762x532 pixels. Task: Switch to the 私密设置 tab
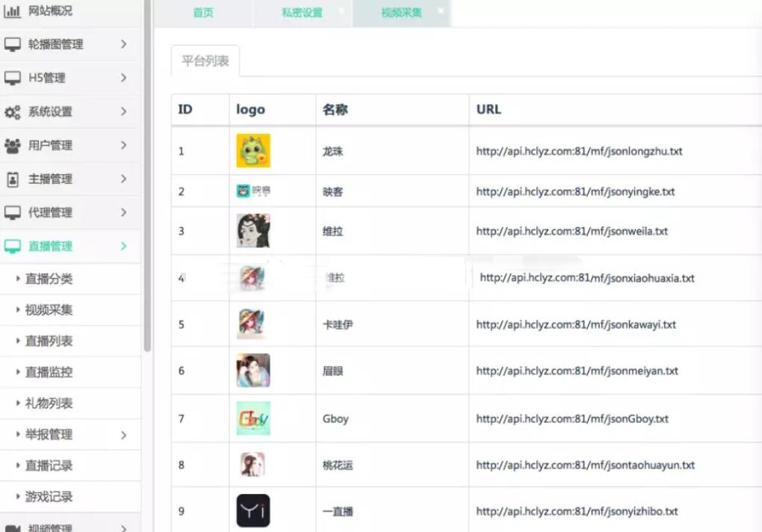point(302,13)
